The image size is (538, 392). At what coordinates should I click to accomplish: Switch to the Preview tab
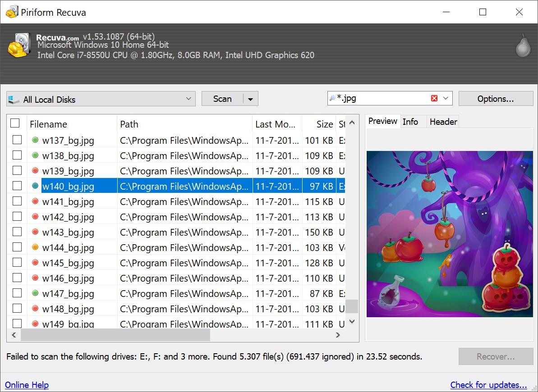[382, 121]
